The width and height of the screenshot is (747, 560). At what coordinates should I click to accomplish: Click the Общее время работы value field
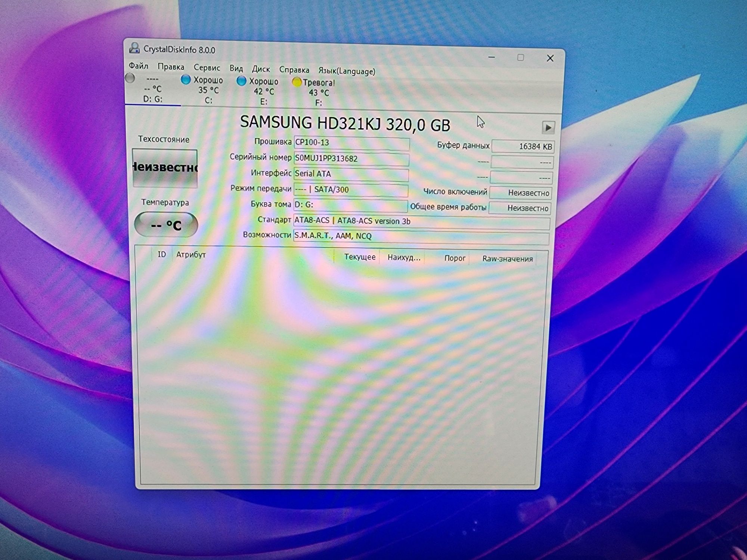click(520, 208)
